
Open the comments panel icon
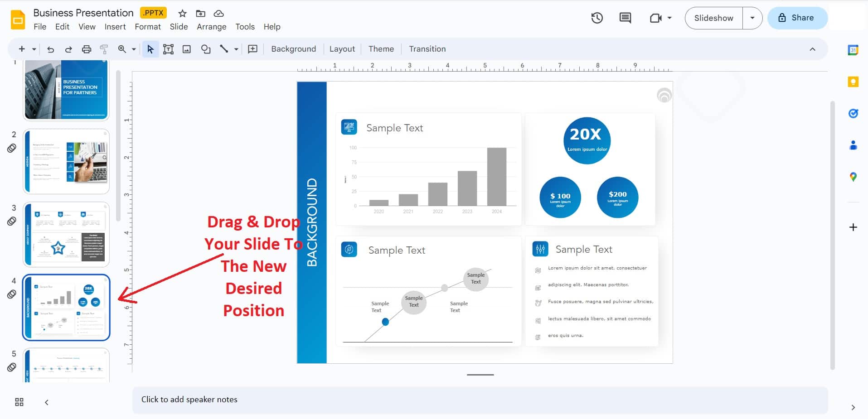click(625, 18)
